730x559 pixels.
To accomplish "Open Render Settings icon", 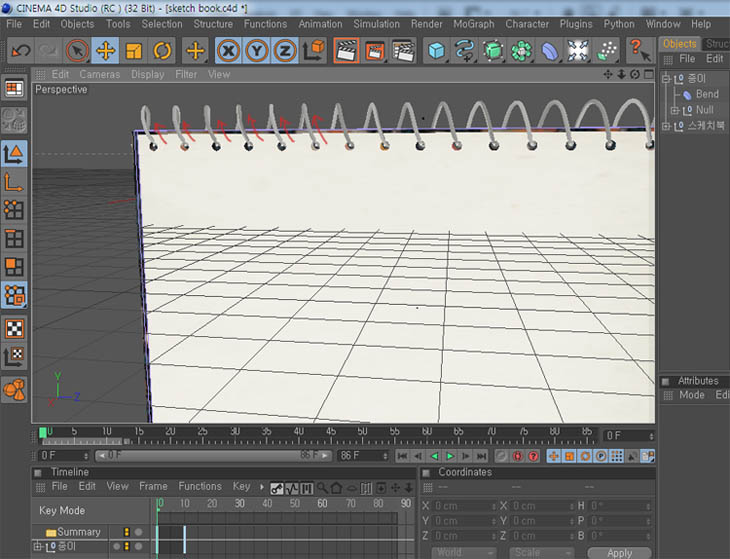I will pos(403,50).
